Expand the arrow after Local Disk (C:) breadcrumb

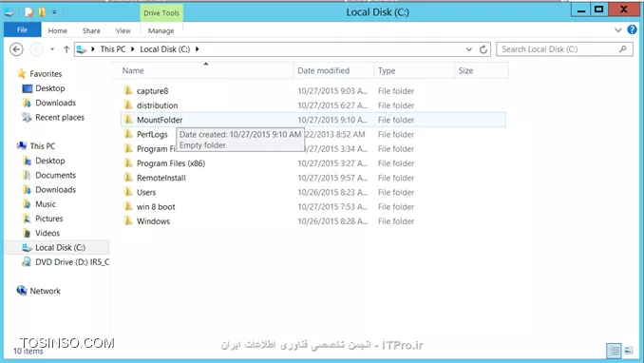pyautogui.click(x=198, y=48)
